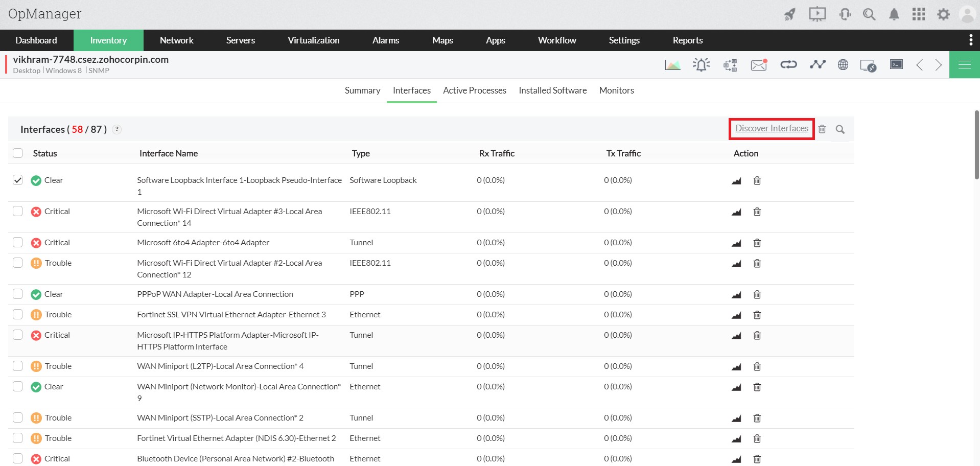This screenshot has height=466, width=980.
Task: Click the Discover Interfaces link
Action: click(x=772, y=129)
